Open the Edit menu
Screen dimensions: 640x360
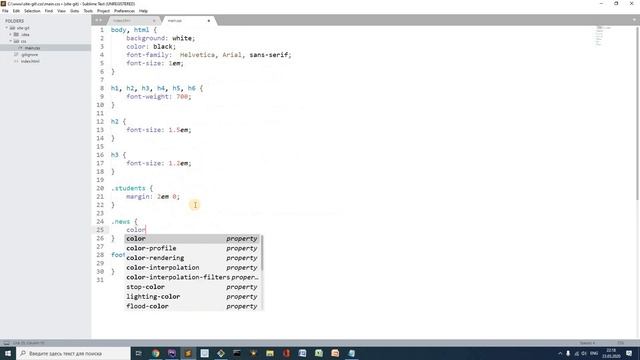point(16,11)
